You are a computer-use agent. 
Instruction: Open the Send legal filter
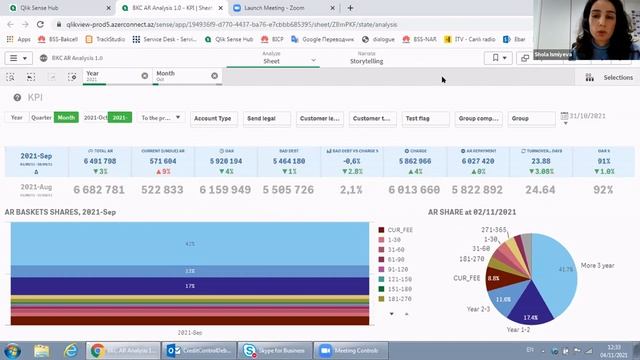pos(267,118)
